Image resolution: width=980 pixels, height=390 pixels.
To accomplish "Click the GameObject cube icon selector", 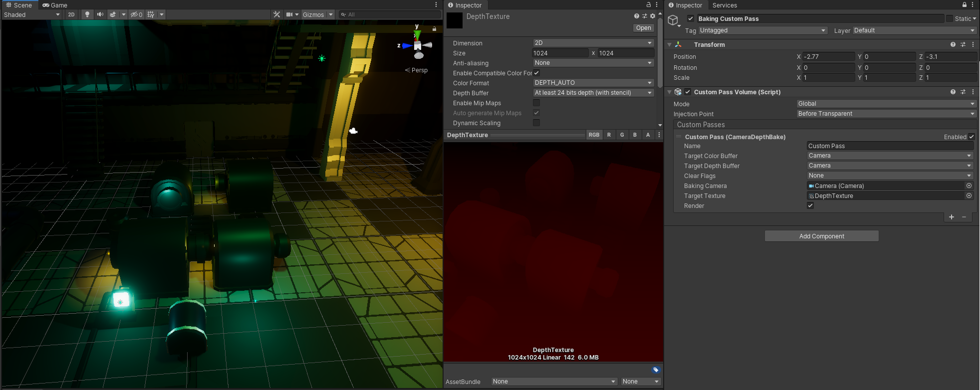I will [x=674, y=20].
